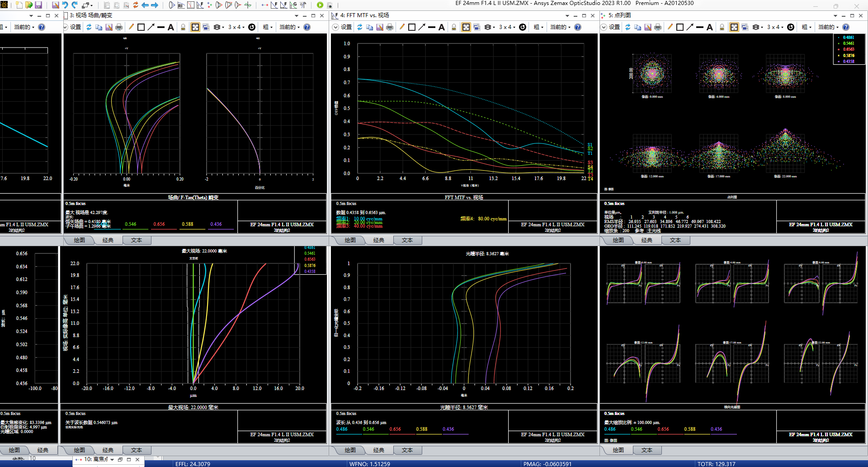Toggle active cursor mode in Spot Diagram window
The width and height of the screenshot is (868, 467).
(x=734, y=27)
